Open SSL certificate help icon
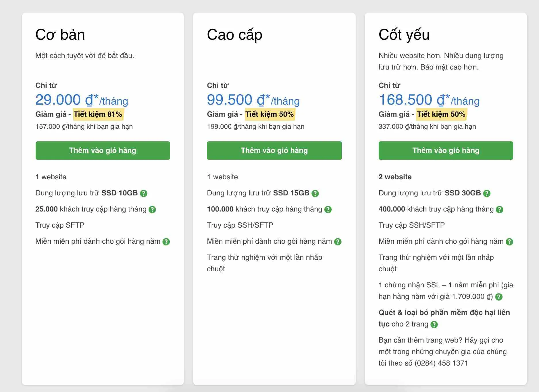Viewport: 539px width, 392px height. click(x=499, y=297)
